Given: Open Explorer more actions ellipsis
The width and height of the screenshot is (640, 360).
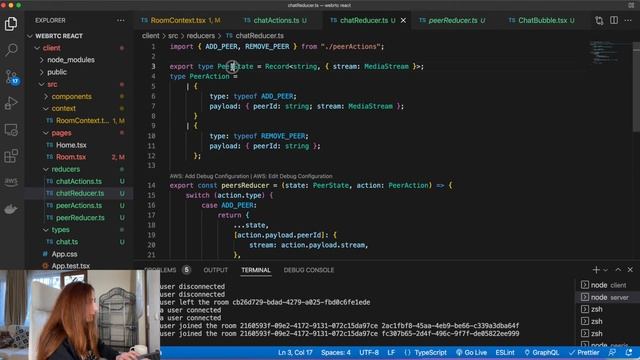Looking at the screenshot, I should 120,20.
